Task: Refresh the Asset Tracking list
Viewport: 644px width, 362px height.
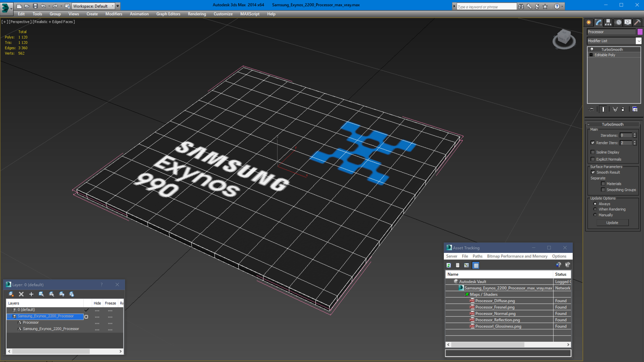Action: pyautogui.click(x=449, y=265)
